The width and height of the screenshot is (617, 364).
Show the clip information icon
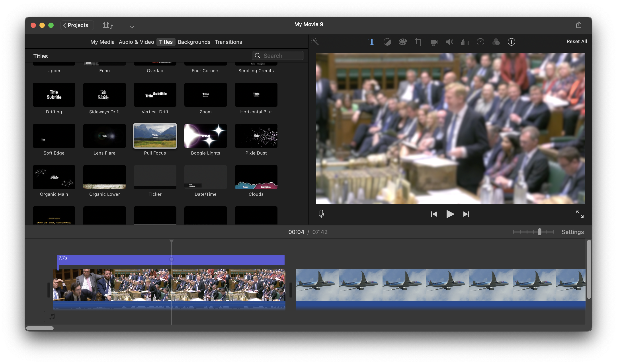511,42
